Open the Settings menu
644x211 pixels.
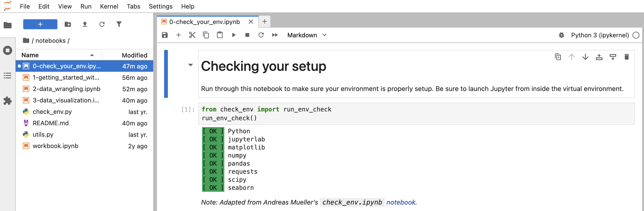coord(161,6)
